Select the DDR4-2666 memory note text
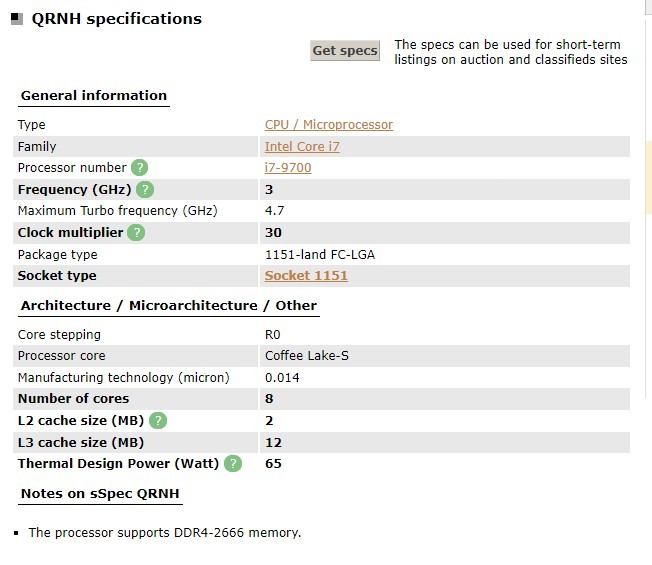Image resolution: width=652 pixels, height=565 pixels. coord(165,533)
